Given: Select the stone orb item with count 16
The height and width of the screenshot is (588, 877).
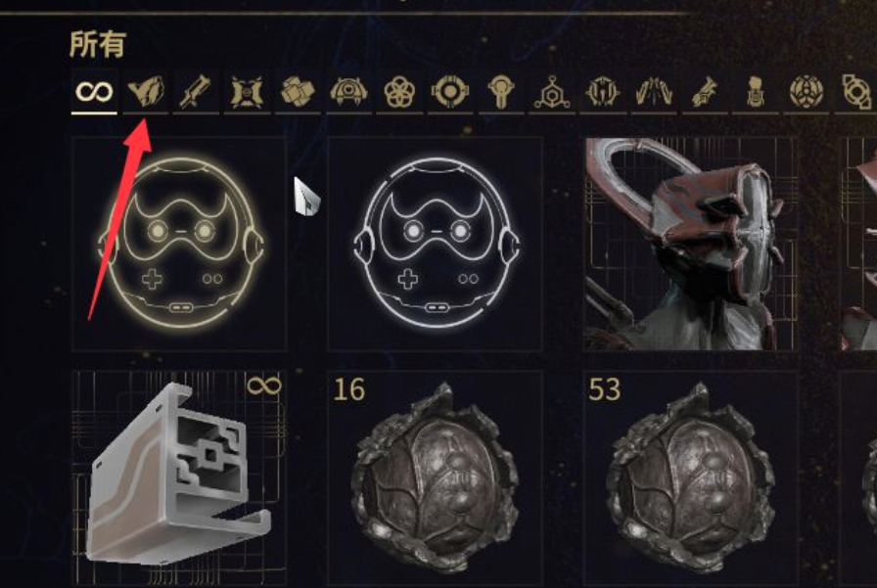Looking at the screenshot, I should [436, 477].
